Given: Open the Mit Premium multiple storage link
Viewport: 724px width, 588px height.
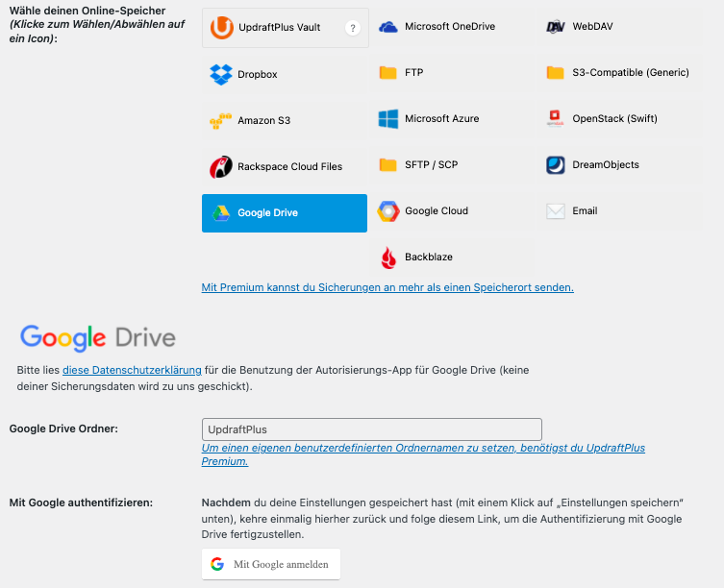Looking at the screenshot, I should (x=387, y=287).
